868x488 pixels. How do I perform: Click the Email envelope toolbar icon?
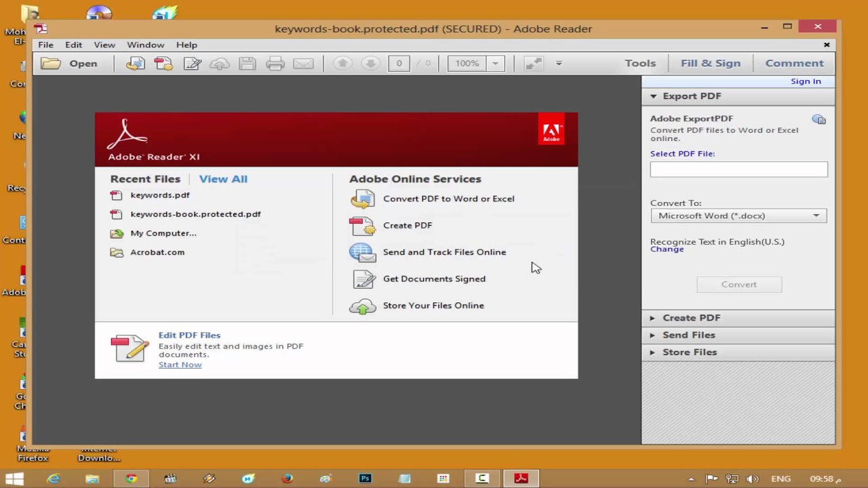[x=303, y=64]
